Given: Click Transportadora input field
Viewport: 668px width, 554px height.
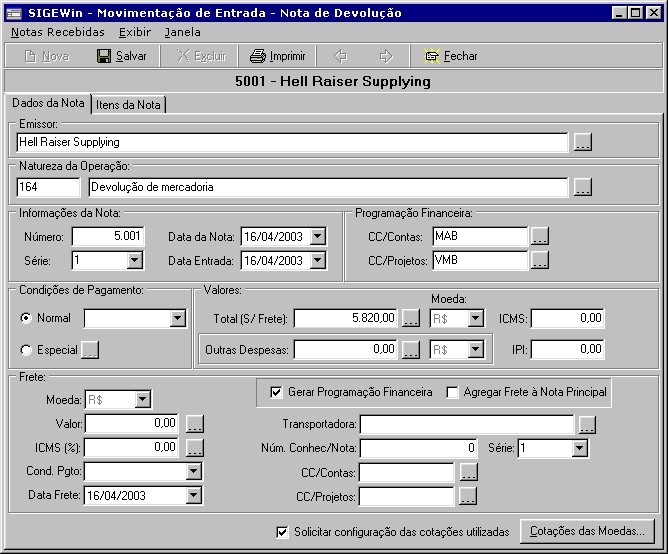Looking at the screenshot, I should click(467, 424).
